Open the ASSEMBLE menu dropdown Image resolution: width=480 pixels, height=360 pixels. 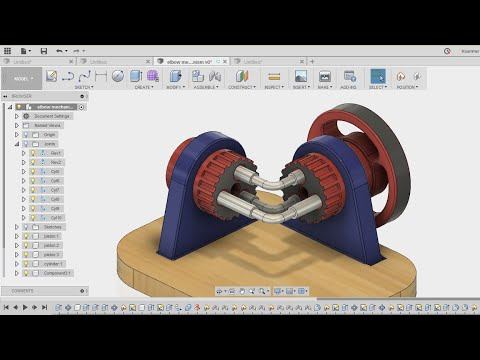pyautogui.click(x=206, y=87)
